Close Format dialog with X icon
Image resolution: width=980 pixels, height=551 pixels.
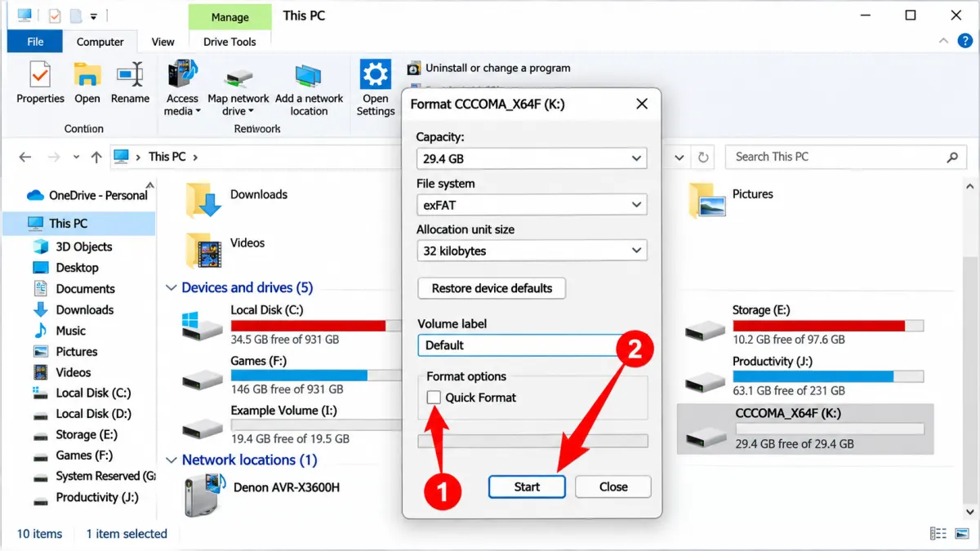642,104
